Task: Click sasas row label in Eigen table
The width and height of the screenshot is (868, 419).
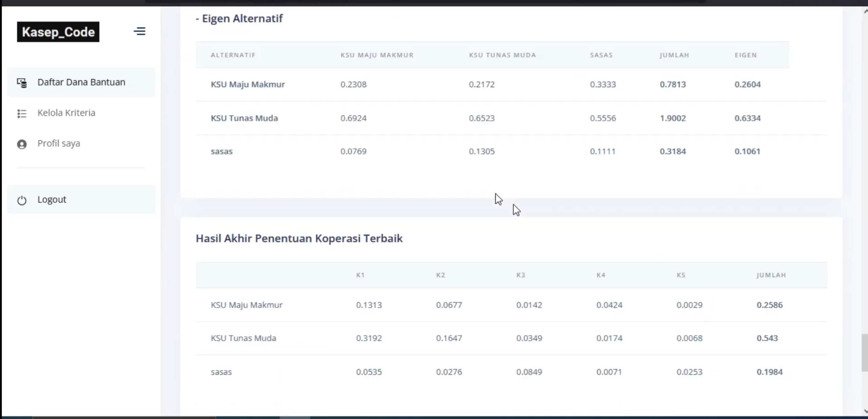Action: click(221, 151)
